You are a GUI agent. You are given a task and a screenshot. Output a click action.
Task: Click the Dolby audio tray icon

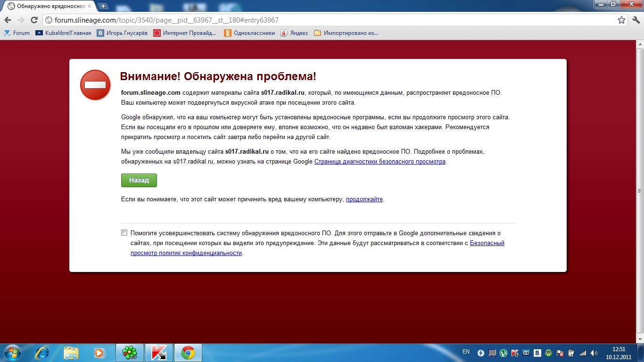coord(526,353)
